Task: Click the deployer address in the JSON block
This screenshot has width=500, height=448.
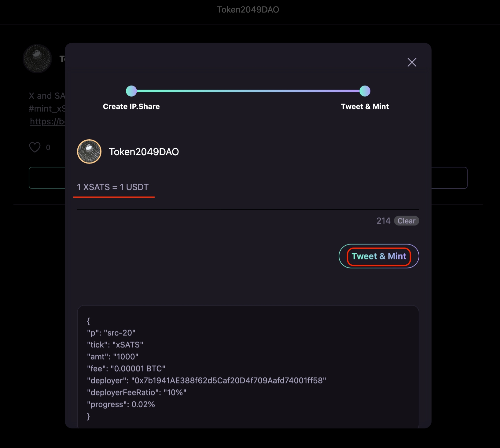Action: click(x=229, y=380)
